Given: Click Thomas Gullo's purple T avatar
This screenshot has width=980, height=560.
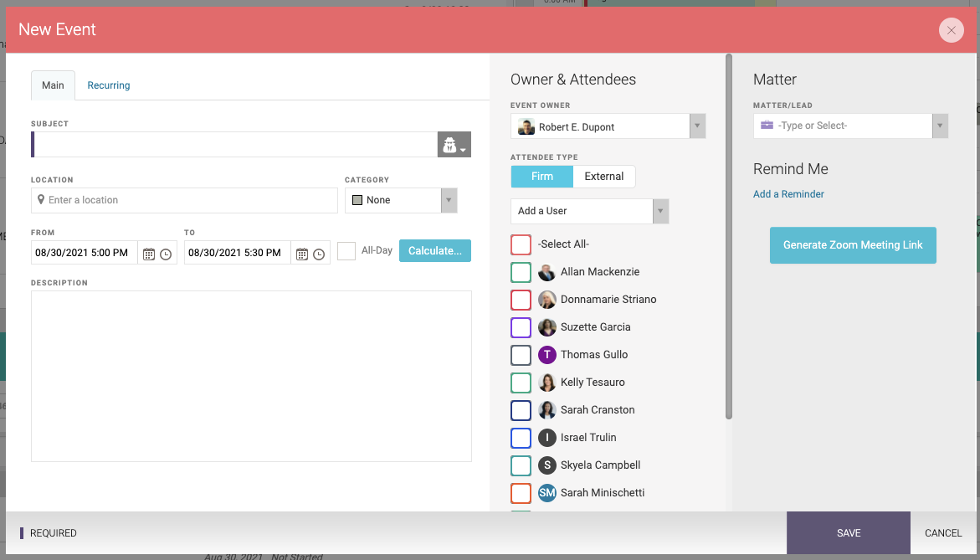Looking at the screenshot, I should click(x=546, y=354).
